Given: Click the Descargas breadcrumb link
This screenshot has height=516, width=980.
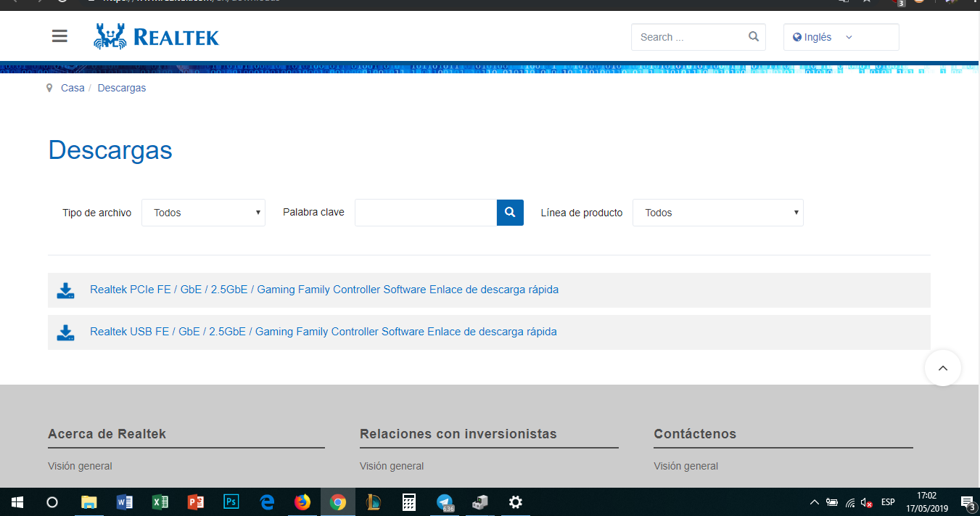Looking at the screenshot, I should [x=122, y=88].
